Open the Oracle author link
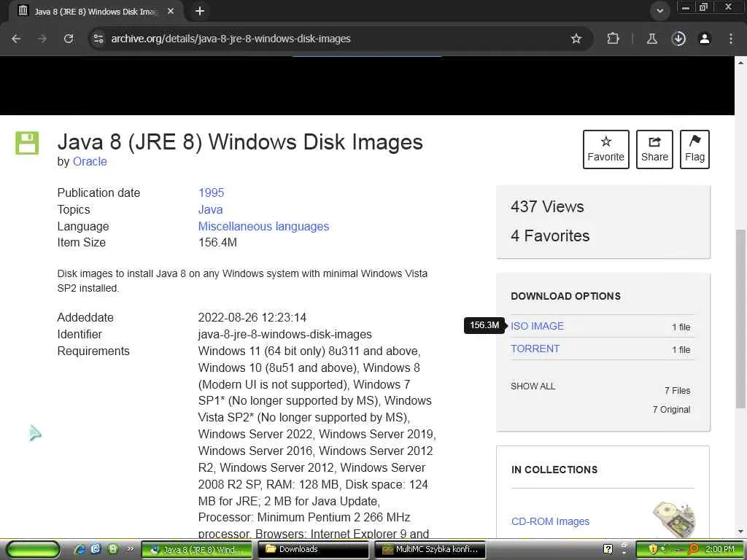 tap(90, 161)
